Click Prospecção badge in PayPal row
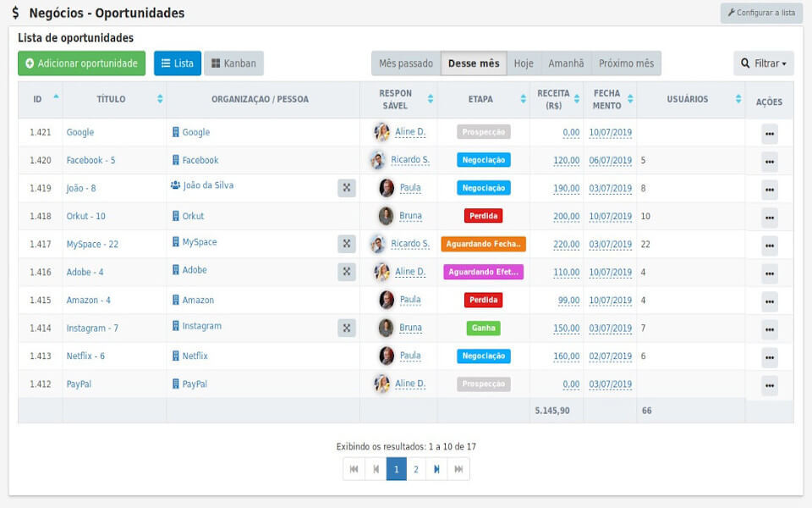Image resolution: width=812 pixels, height=508 pixels. 483,384
